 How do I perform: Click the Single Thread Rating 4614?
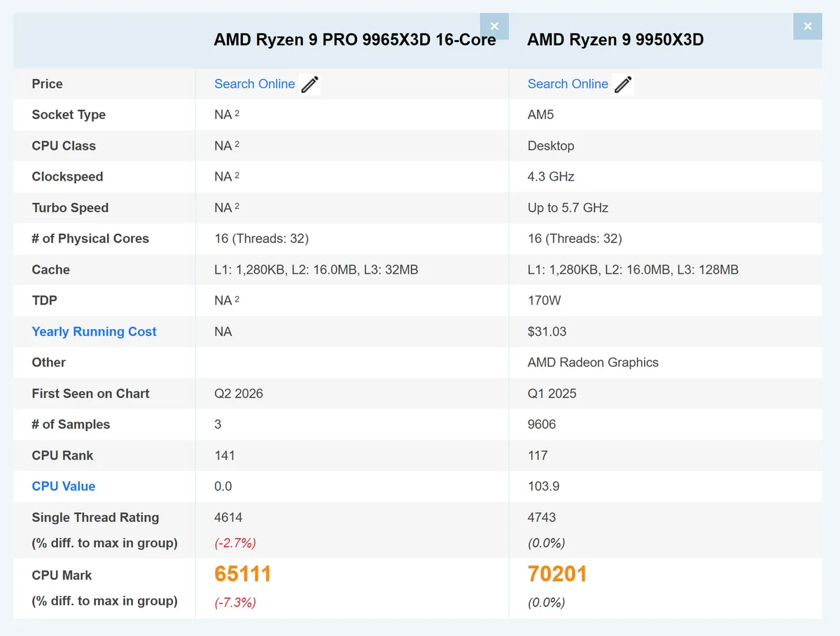(228, 518)
